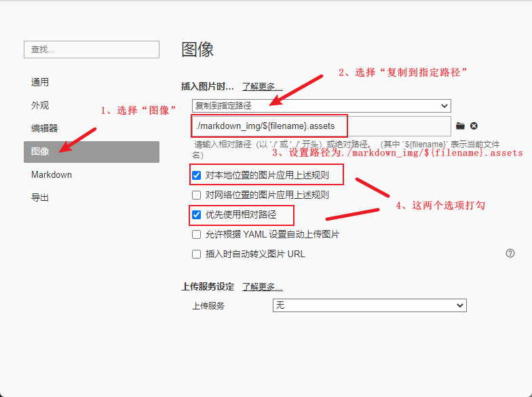532x397 pixels.
Task: Click the clear path X icon
Action: 474,126
